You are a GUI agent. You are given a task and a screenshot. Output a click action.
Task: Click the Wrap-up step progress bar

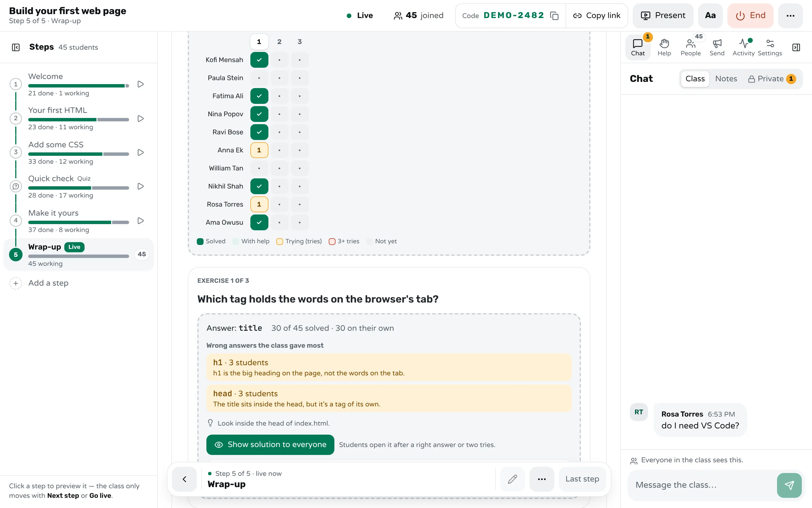[x=78, y=256]
